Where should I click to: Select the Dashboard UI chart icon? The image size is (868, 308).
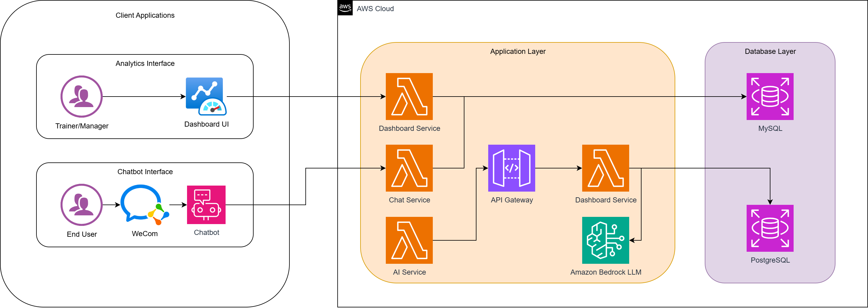coord(206,96)
